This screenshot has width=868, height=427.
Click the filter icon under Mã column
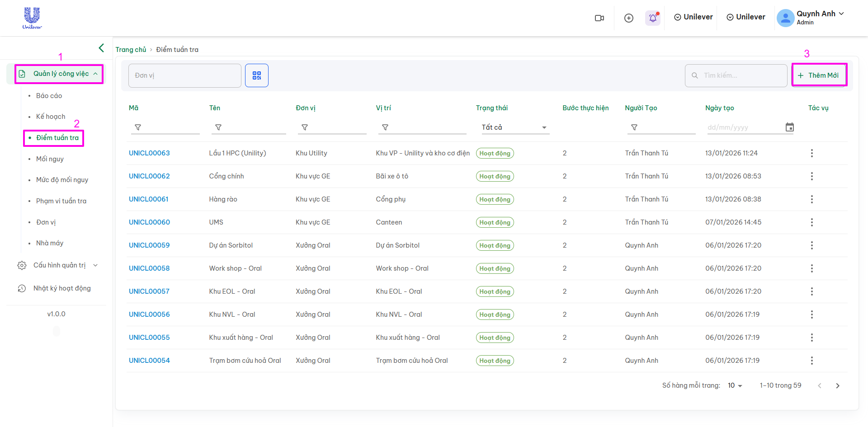pos(138,127)
